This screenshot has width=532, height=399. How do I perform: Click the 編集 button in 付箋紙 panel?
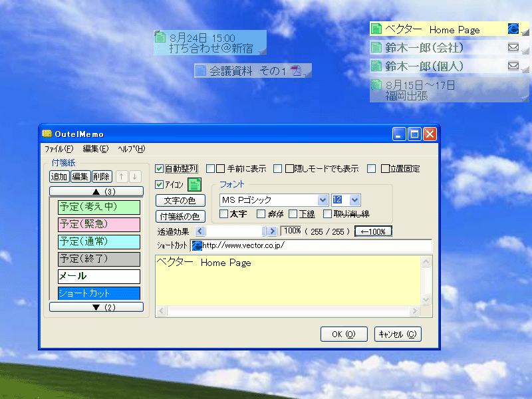pyautogui.click(x=80, y=176)
